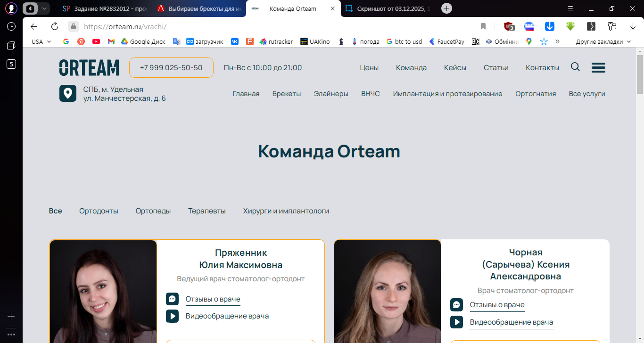Click the sidebar icon showing number 5
The height and width of the screenshot is (343, 644).
(11, 64)
